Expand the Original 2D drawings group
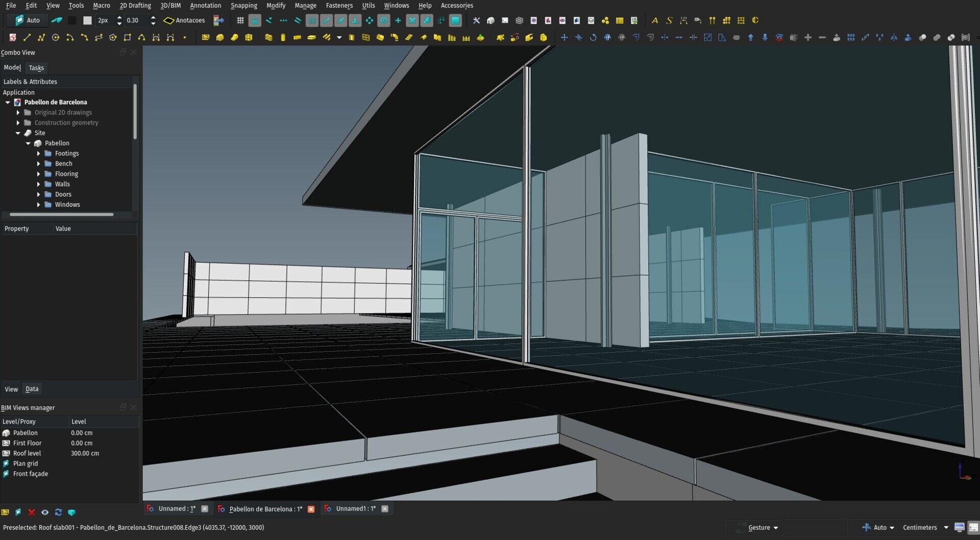980x540 pixels. pyautogui.click(x=18, y=112)
